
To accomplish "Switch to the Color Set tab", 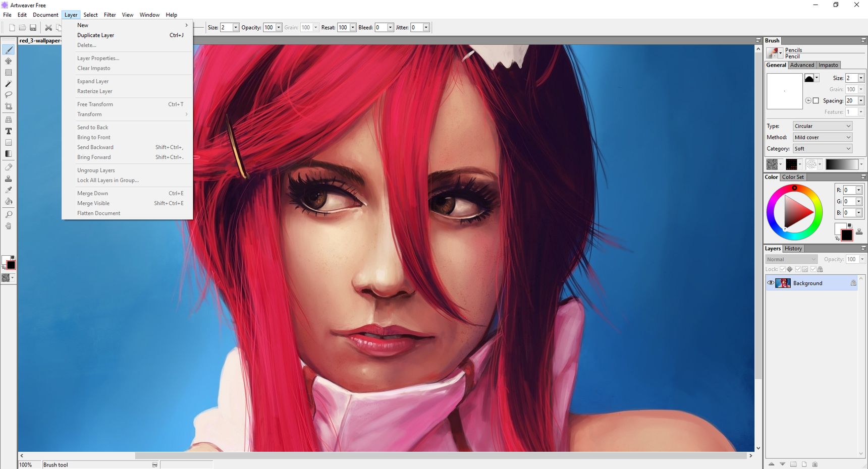I will click(793, 177).
